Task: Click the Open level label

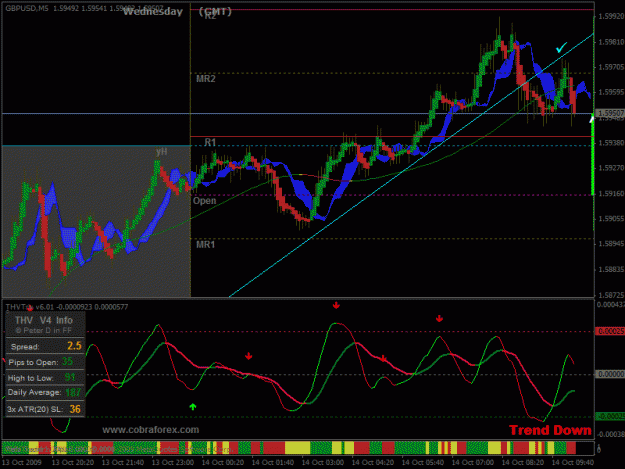Action: [x=204, y=200]
